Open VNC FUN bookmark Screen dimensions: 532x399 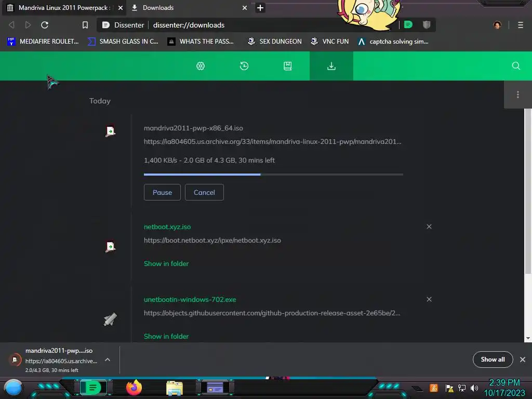(x=330, y=42)
